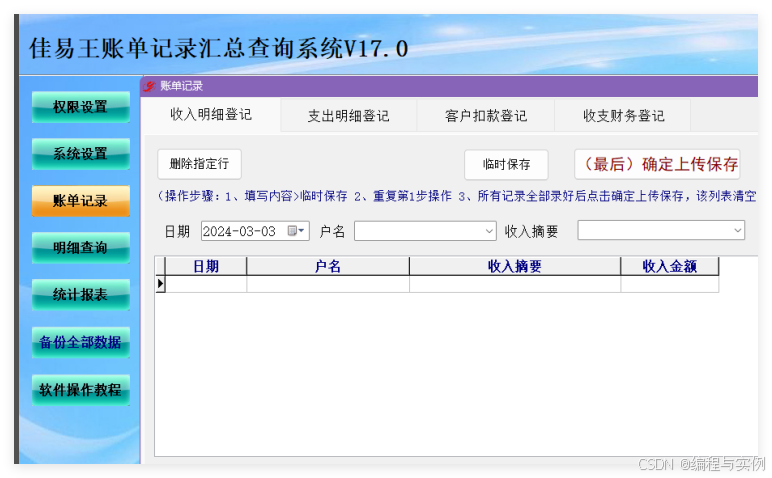Open 统计报表 from the sidebar

81,295
